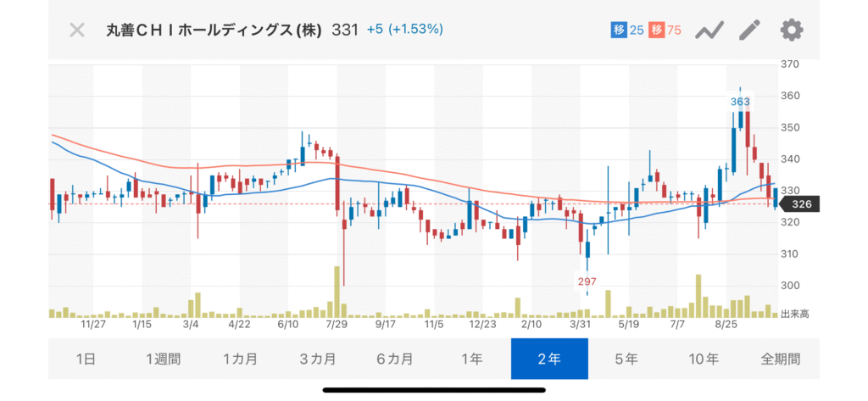Show the 10年 chart range
This screenshot has height=401, width=868.
(703, 359)
